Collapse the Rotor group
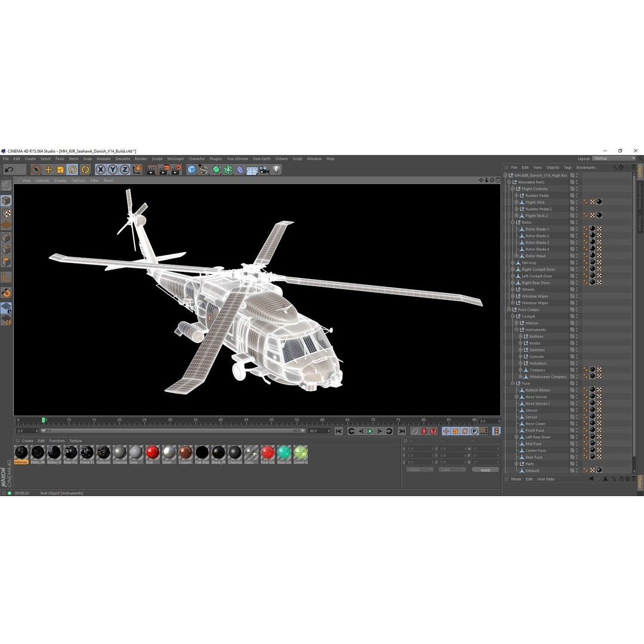This screenshot has height=644, width=644. point(513,222)
